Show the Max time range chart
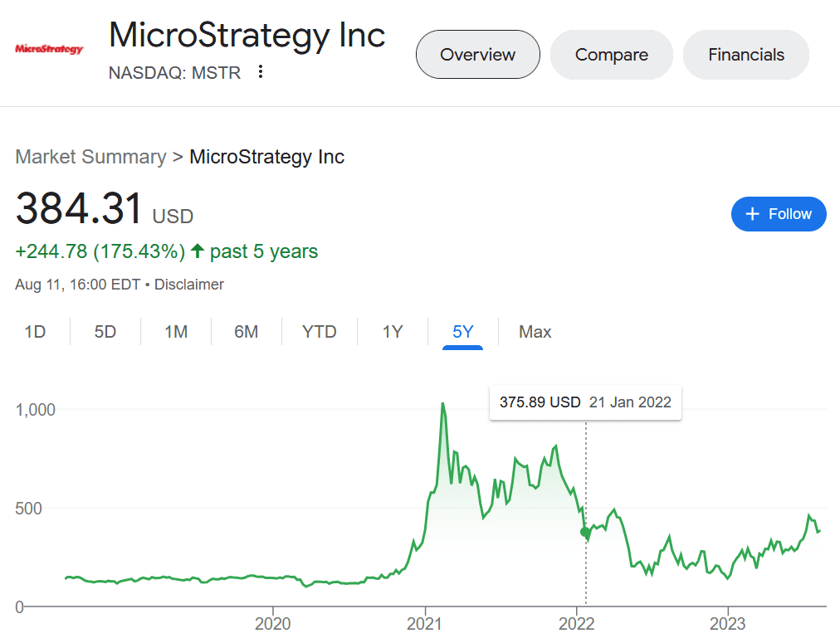The image size is (840, 643). point(535,331)
